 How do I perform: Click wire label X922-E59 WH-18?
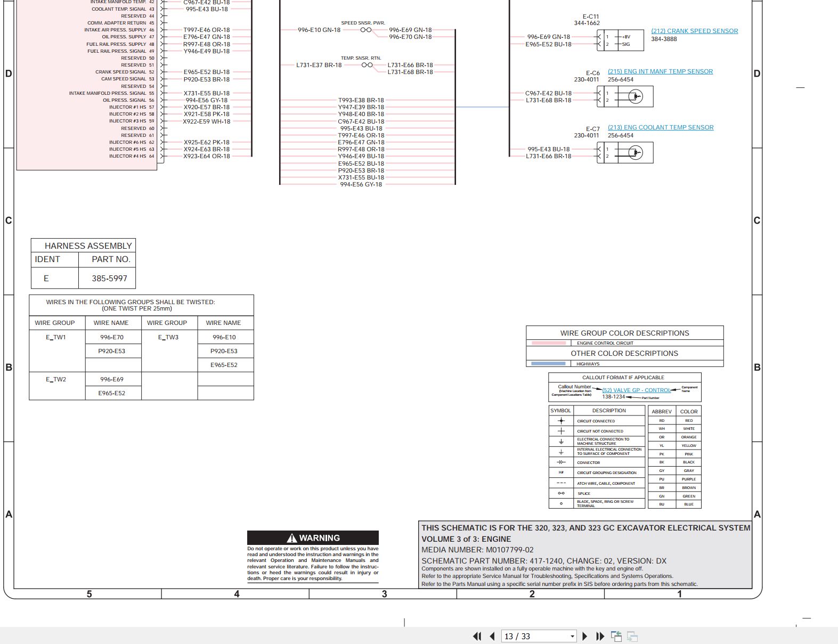click(x=207, y=121)
